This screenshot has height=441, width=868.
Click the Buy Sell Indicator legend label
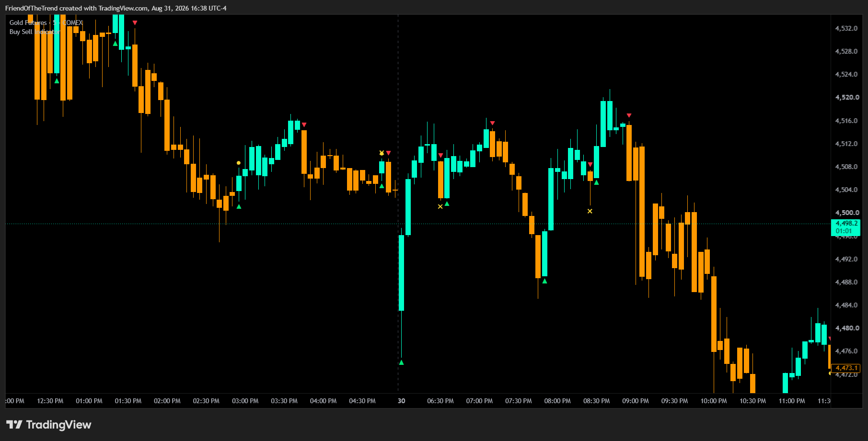[x=35, y=32]
